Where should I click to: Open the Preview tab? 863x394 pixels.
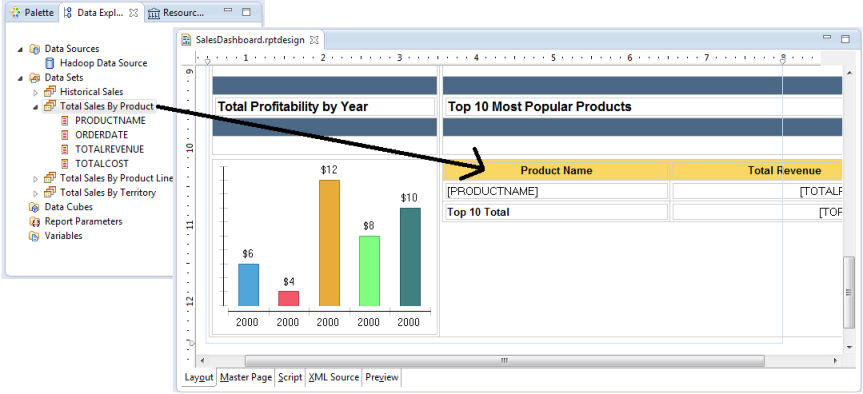point(382,377)
